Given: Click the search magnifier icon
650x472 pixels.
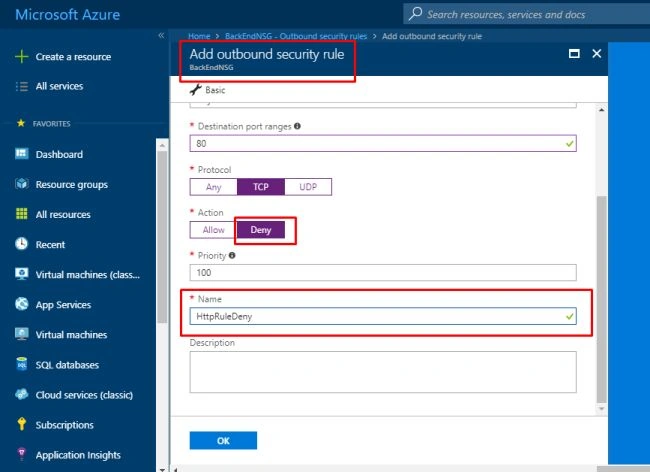Looking at the screenshot, I should tap(415, 14).
